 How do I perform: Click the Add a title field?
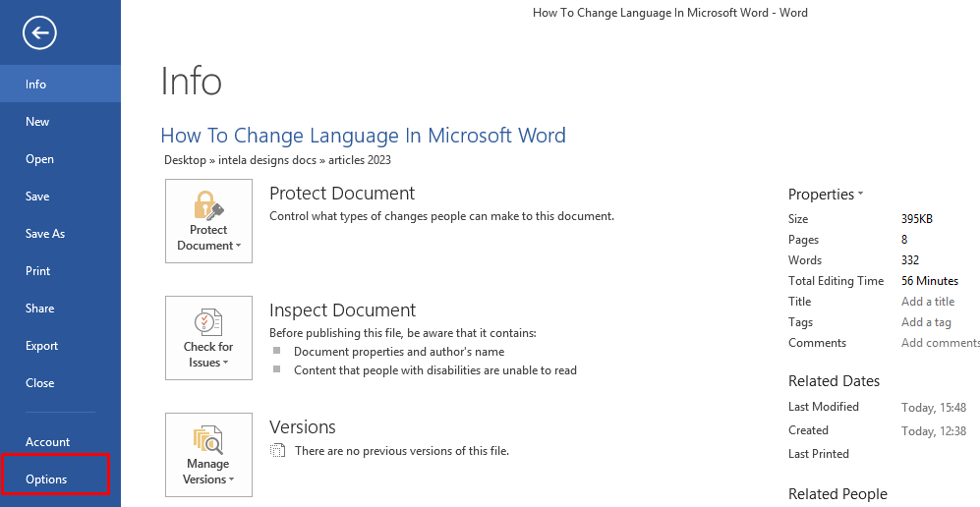pos(928,302)
